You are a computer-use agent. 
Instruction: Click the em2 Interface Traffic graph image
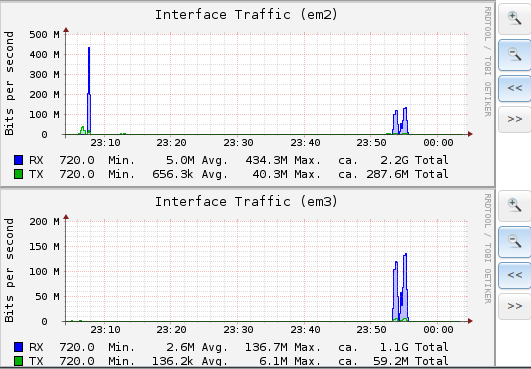coord(247,94)
